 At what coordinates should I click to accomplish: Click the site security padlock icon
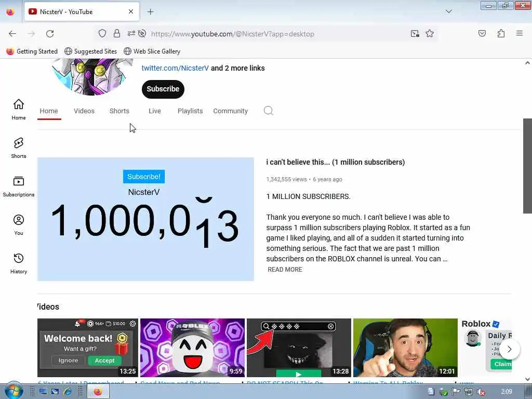point(117,33)
